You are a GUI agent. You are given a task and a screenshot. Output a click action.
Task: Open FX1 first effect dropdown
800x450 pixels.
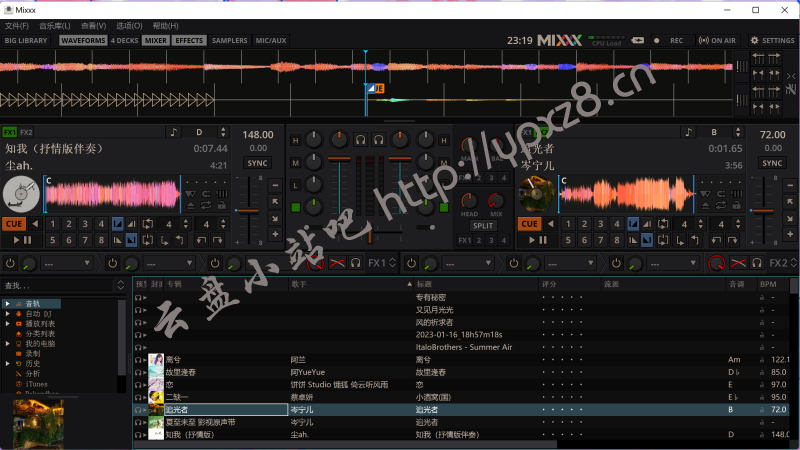pos(67,263)
